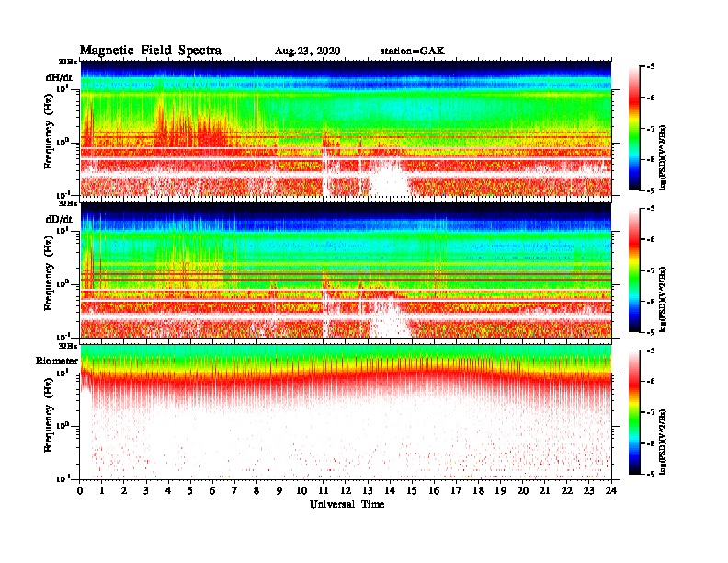This screenshot has height=563, width=728.
Task: Click the Riometer spectrogram plot
Action: click(x=346, y=412)
